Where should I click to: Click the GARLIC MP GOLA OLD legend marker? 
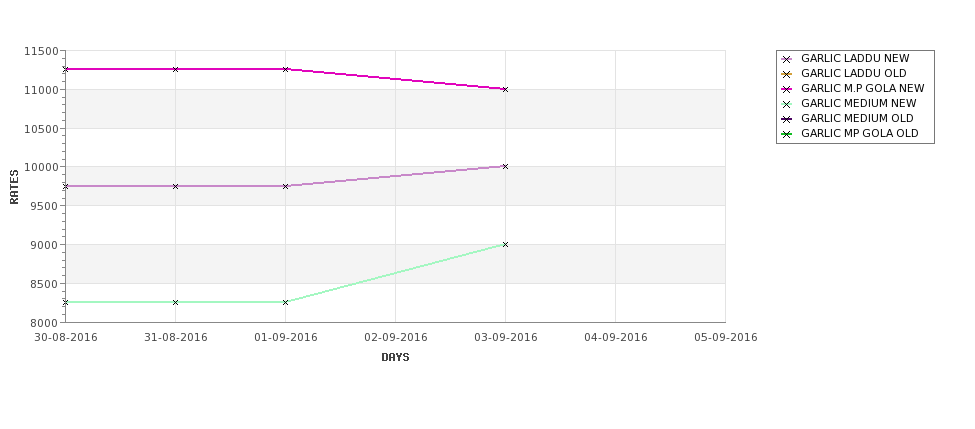pyautogui.click(x=786, y=134)
